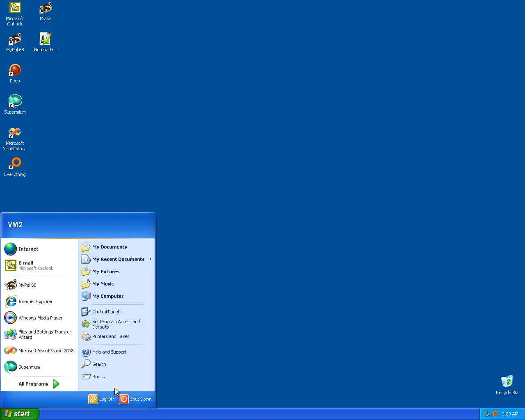Open Control Panel

tap(116, 312)
